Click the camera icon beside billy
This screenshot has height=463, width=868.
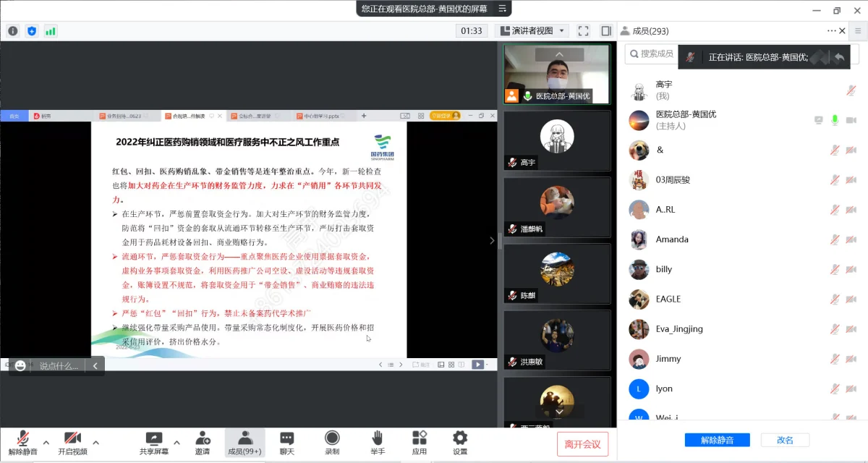click(851, 269)
